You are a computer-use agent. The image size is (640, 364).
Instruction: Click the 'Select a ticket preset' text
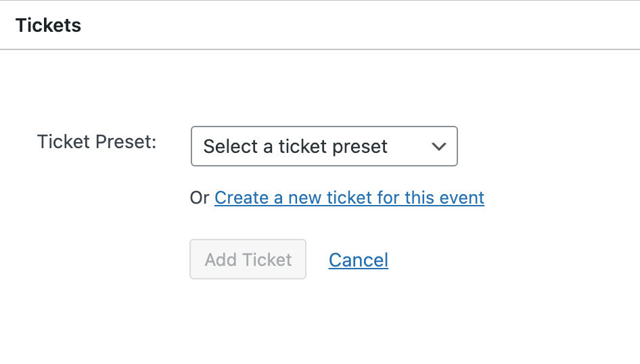point(296,146)
